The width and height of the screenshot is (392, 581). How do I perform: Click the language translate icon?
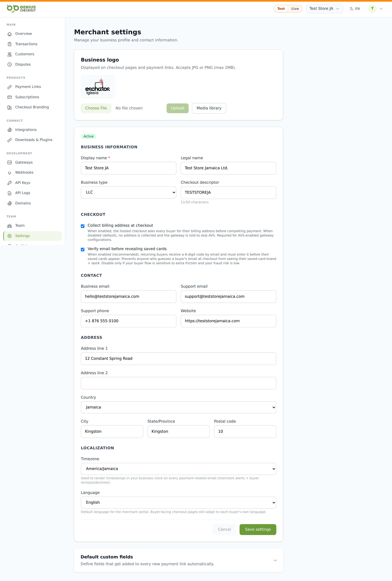[x=351, y=9]
